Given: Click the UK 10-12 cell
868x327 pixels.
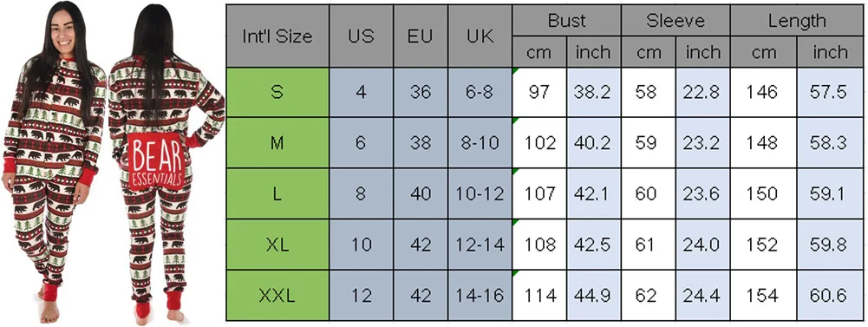Looking at the screenshot, I should 480,193.
